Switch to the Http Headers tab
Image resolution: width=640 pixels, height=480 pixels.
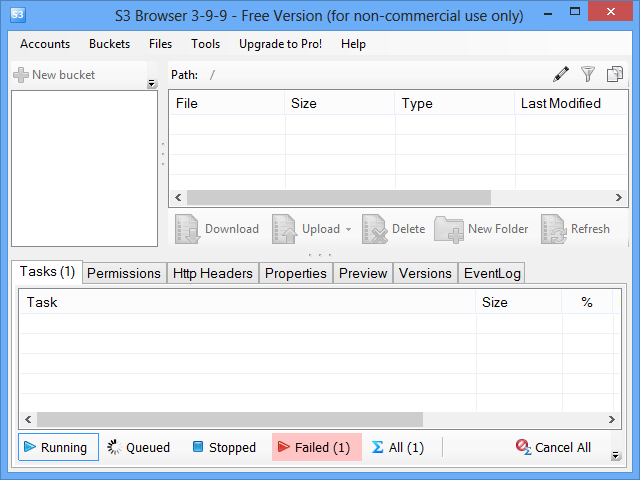(213, 273)
